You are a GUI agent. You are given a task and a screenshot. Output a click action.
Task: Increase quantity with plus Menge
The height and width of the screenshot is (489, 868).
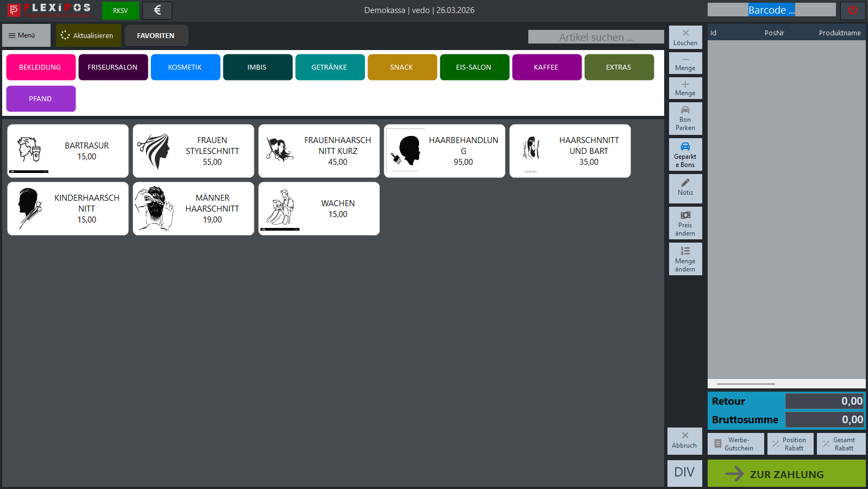point(685,88)
